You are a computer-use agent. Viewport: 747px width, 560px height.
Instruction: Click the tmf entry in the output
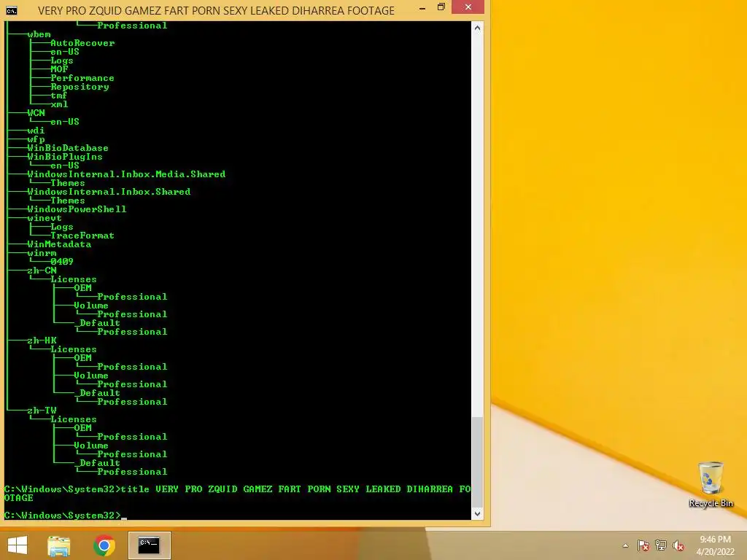[58, 96]
